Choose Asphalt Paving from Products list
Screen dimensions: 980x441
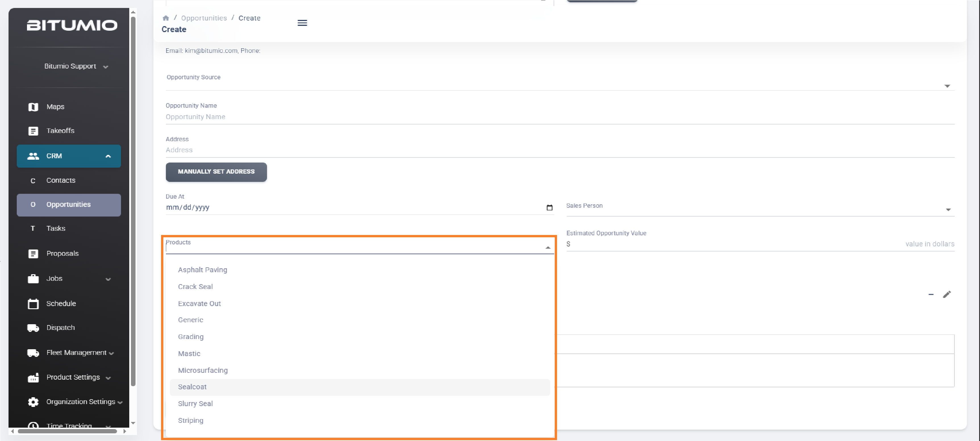click(360, 270)
